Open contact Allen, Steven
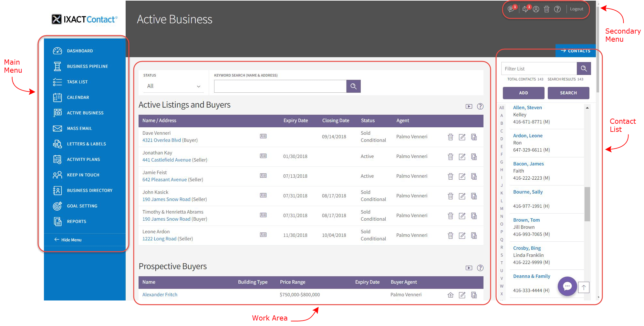The height and width of the screenshot is (326, 644). click(x=527, y=108)
